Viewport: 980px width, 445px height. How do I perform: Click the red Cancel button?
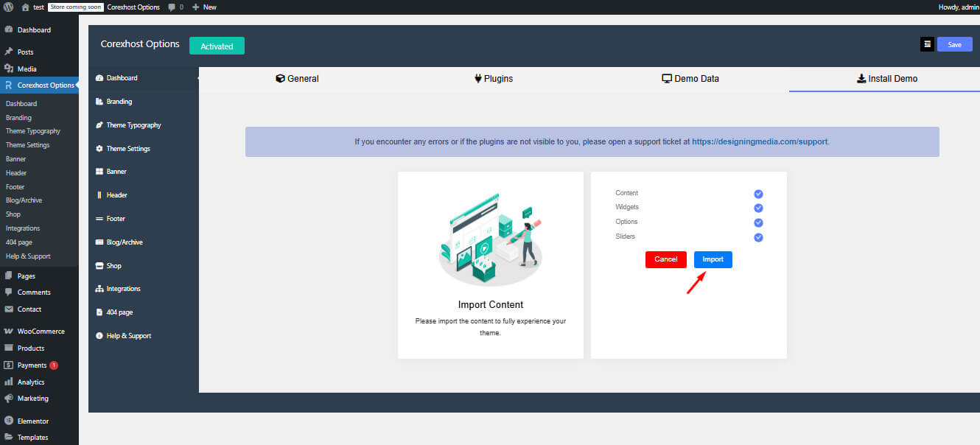666,259
